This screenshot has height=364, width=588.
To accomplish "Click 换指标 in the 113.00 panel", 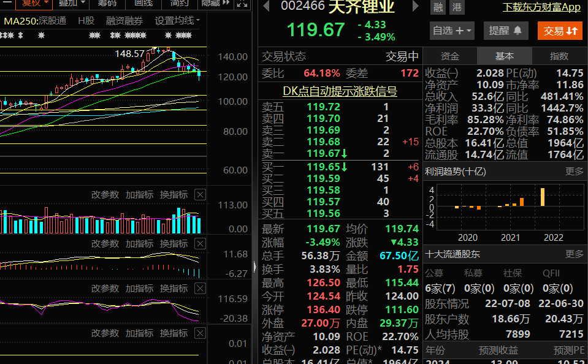I will pyautogui.click(x=174, y=194).
